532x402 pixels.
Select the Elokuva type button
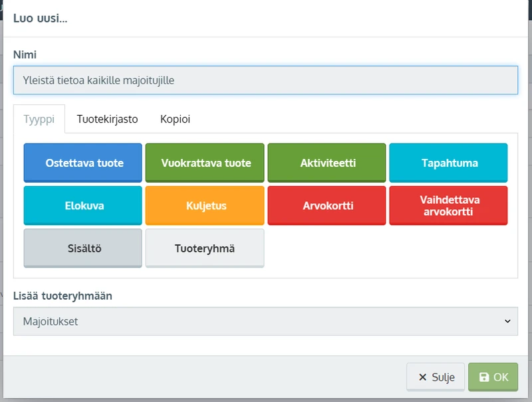point(82,205)
